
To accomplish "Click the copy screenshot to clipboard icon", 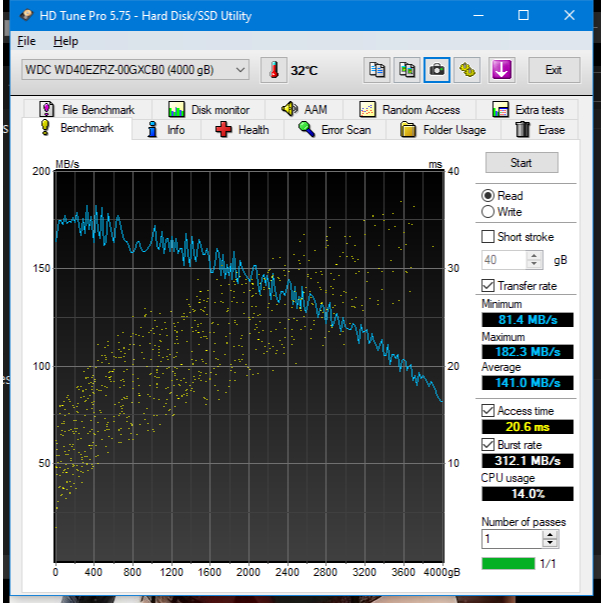I will pyautogui.click(x=407, y=69).
